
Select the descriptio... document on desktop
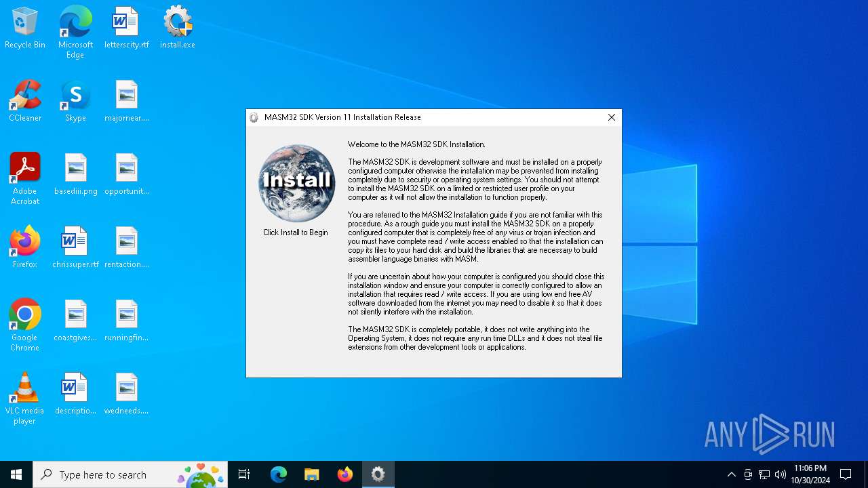click(75, 394)
